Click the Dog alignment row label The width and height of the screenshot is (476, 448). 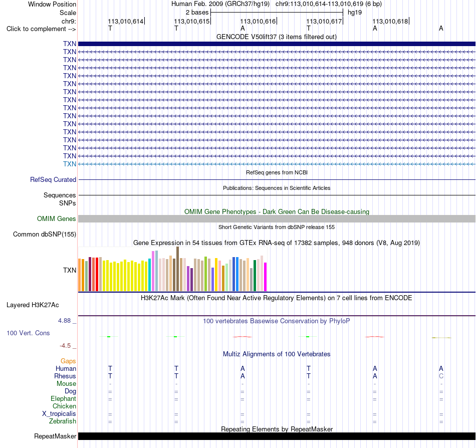pos(70,391)
